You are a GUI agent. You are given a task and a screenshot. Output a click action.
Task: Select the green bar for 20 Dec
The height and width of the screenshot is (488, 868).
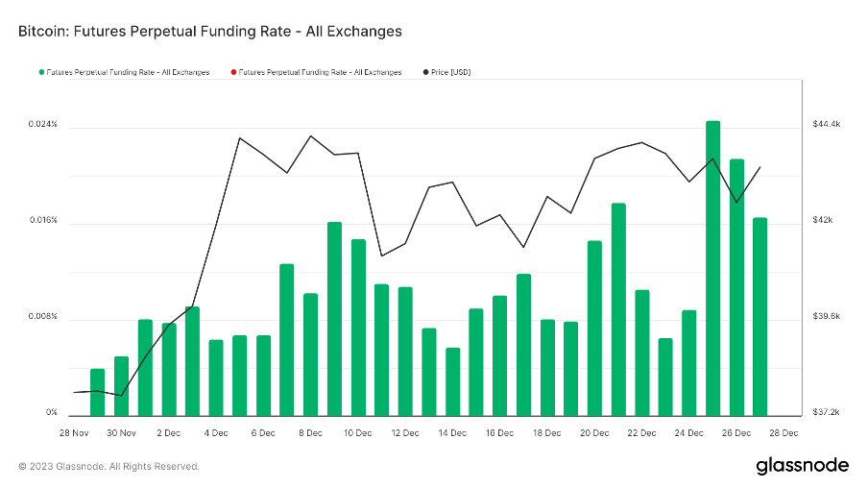[594, 329]
